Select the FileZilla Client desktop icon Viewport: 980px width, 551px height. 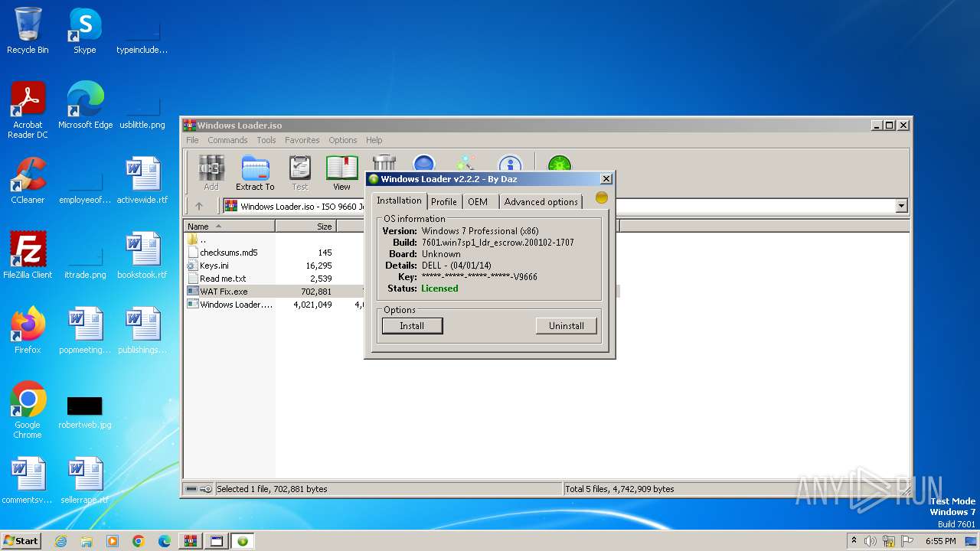[28, 256]
